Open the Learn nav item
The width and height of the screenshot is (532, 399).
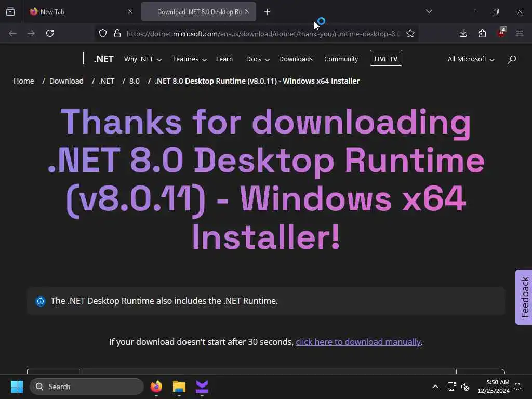pos(224,59)
